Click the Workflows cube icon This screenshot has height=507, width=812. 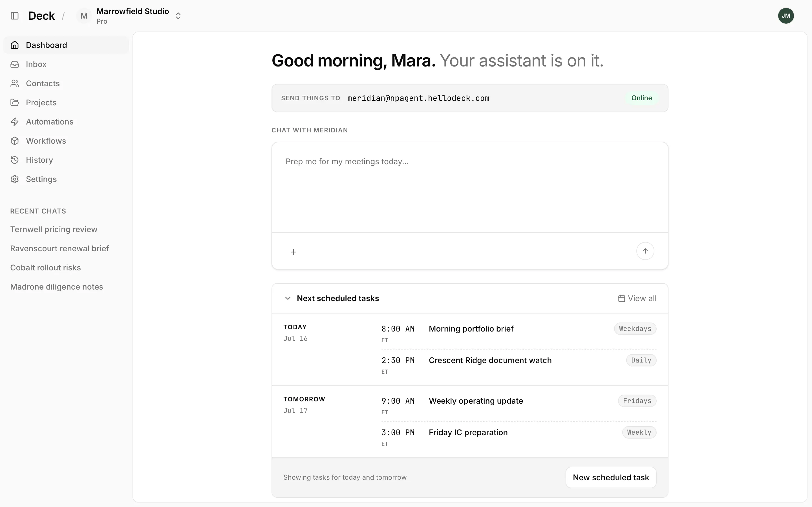15,141
